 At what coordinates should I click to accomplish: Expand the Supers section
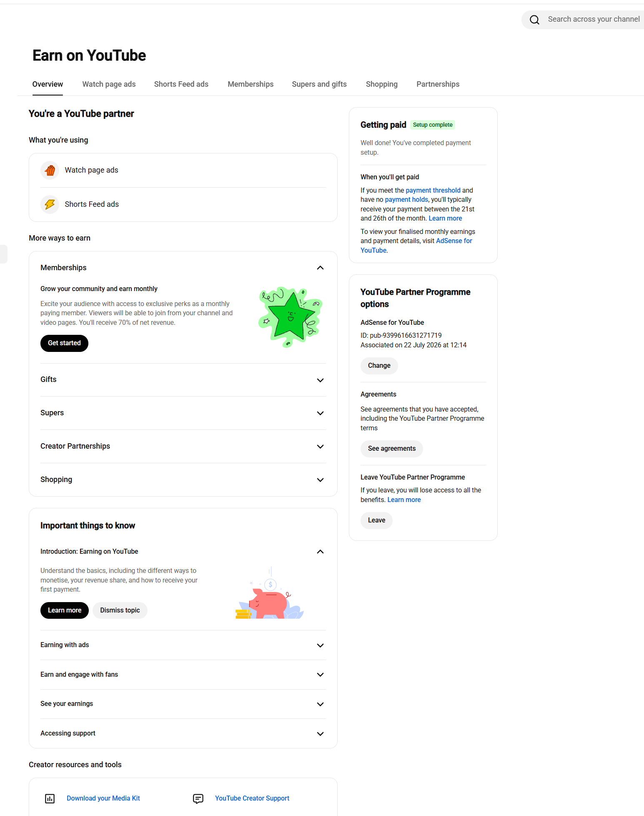click(320, 413)
